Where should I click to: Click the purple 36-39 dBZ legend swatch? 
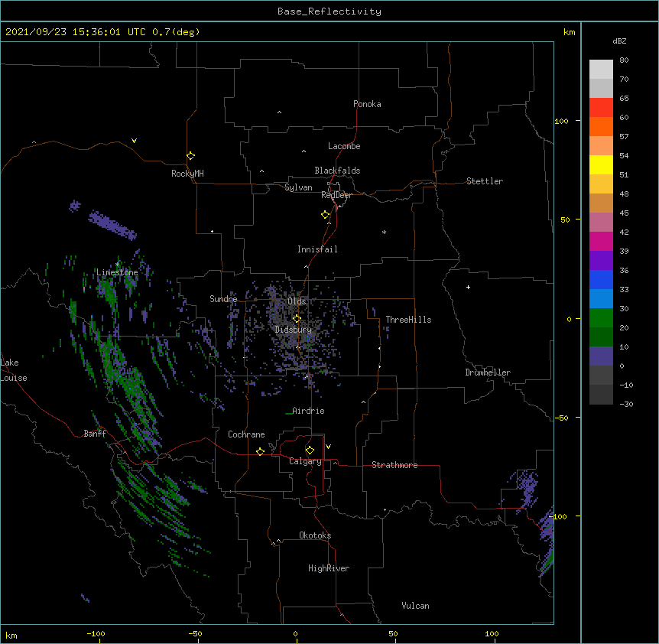click(x=601, y=261)
